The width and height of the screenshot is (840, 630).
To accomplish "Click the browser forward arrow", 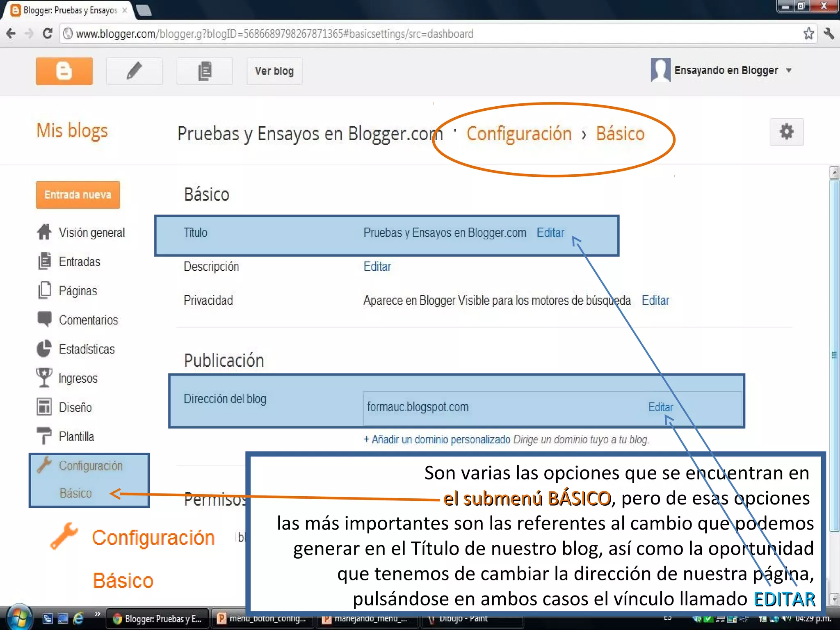I will (x=29, y=33).
